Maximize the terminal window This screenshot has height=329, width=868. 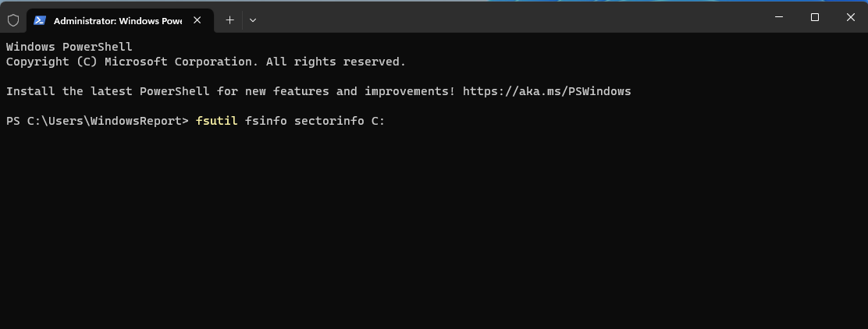[815, 17]
